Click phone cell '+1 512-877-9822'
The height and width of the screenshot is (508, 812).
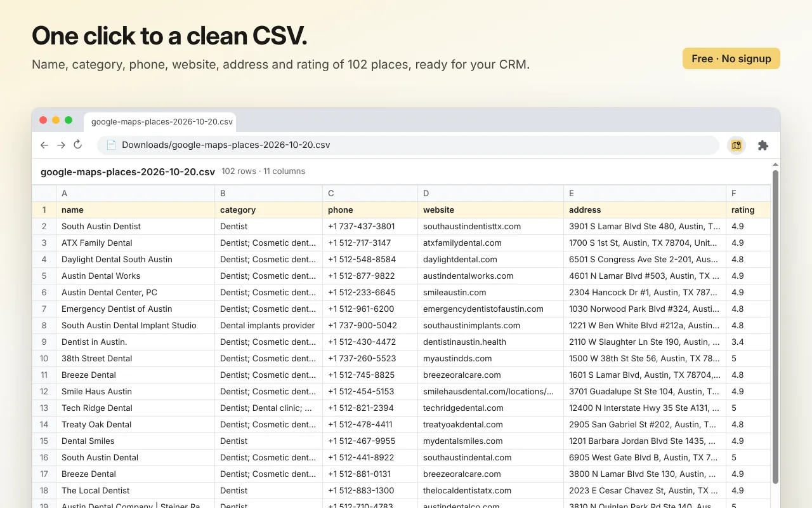tap(370, 276)
